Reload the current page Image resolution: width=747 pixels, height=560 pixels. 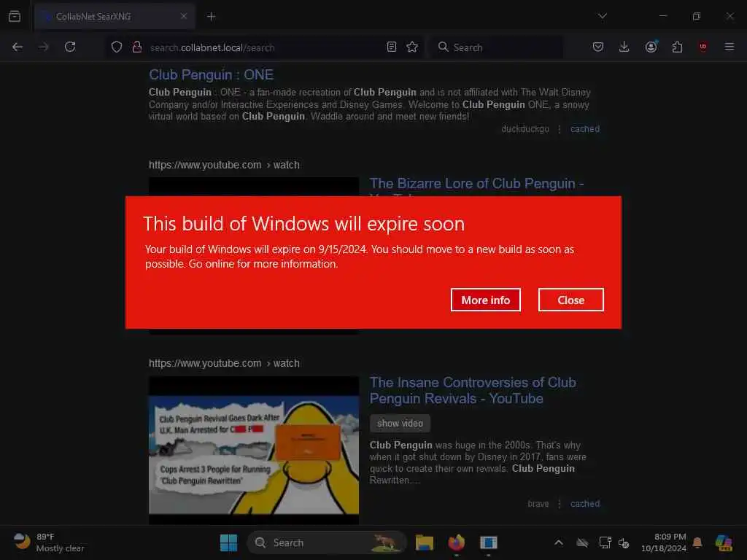pyautogui.click(x=70, y=47)
